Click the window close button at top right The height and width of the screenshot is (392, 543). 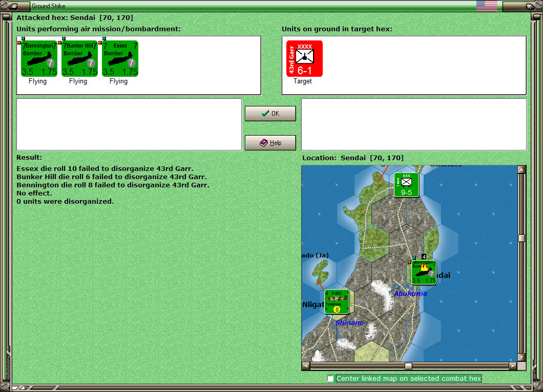pyautogui.click(x=530, y=6)
